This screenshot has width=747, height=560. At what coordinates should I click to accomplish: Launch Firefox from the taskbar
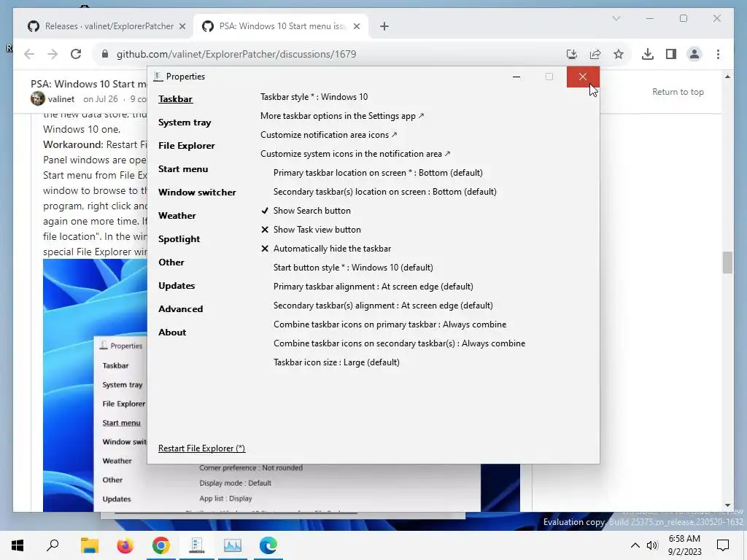(x=125, y=545)
